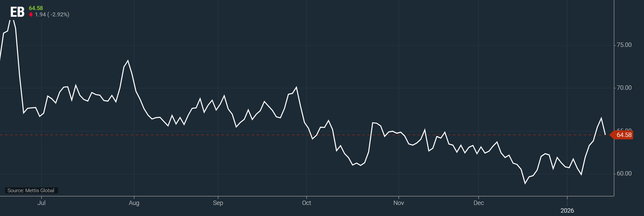Select the Jul label on the time axis
The width and height of the screenshot is (644, 216).
point(41,203)
